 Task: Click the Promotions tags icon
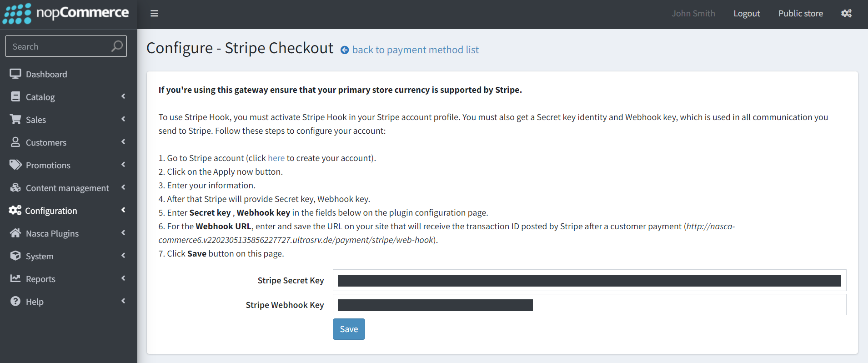[15, 165]
